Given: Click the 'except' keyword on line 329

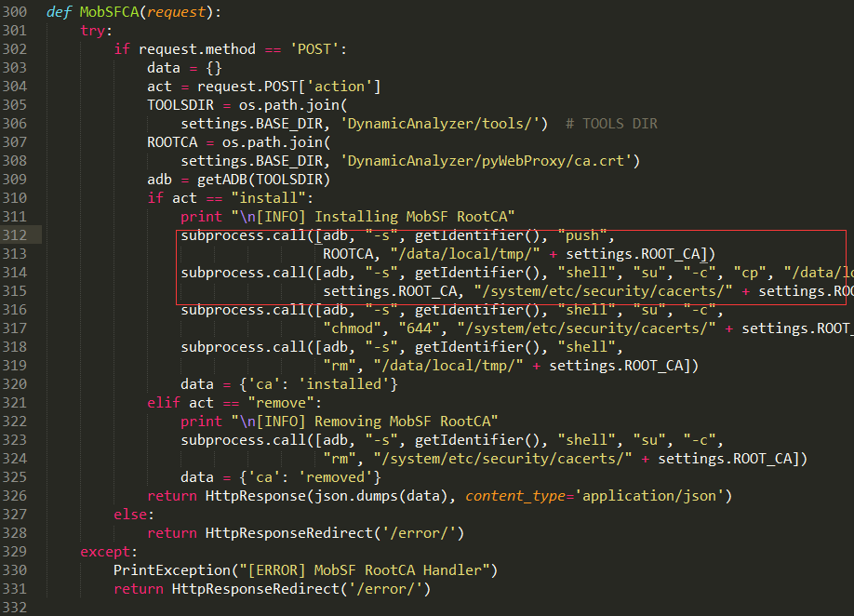Looking at the screenshot, I should coord(105,552).
